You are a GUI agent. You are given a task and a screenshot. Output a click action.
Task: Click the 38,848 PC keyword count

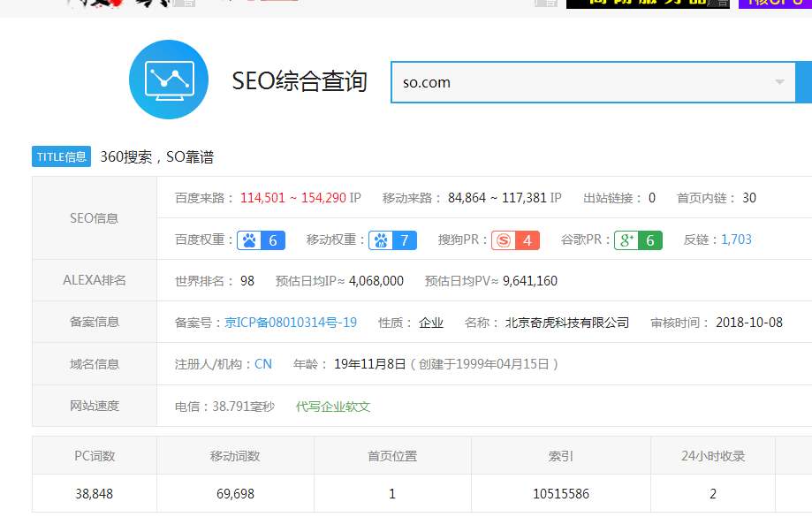click(x=95, y=494)
